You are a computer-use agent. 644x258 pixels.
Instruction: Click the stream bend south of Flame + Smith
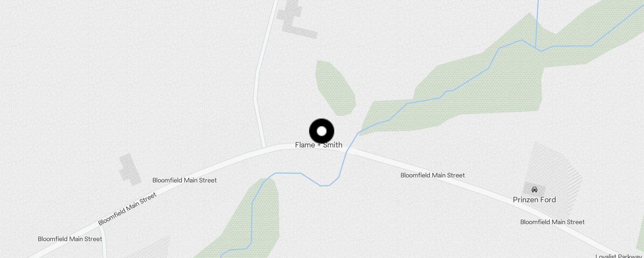click(x=325, y=185)
